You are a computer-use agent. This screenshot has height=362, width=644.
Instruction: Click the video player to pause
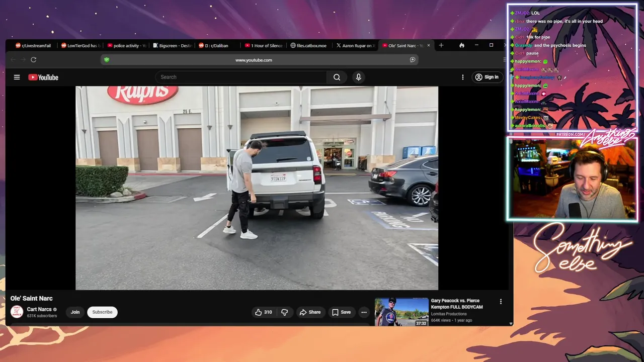[257, 188]
